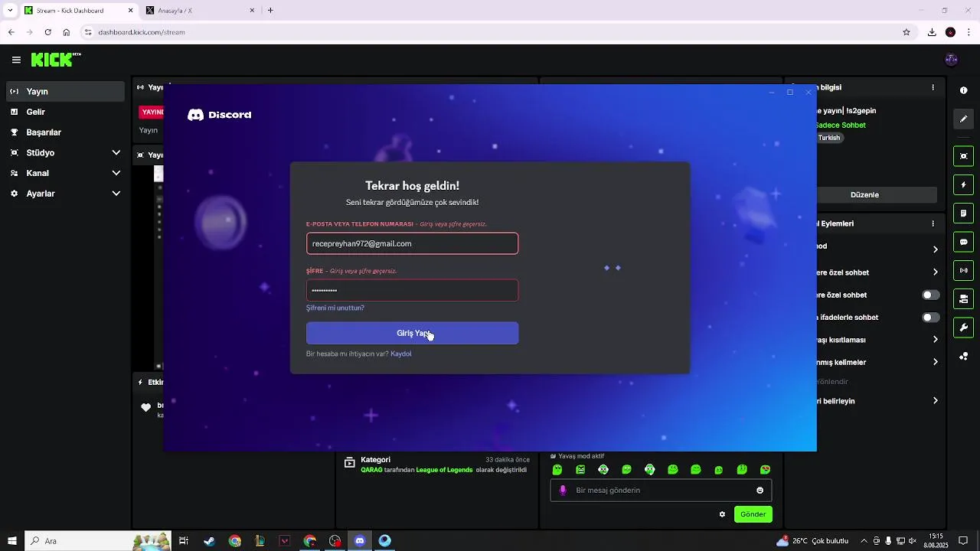Click the document notes icon in the right rail
Screen dimensions: 980x551
pyautogui.click(x=963, y=213)
